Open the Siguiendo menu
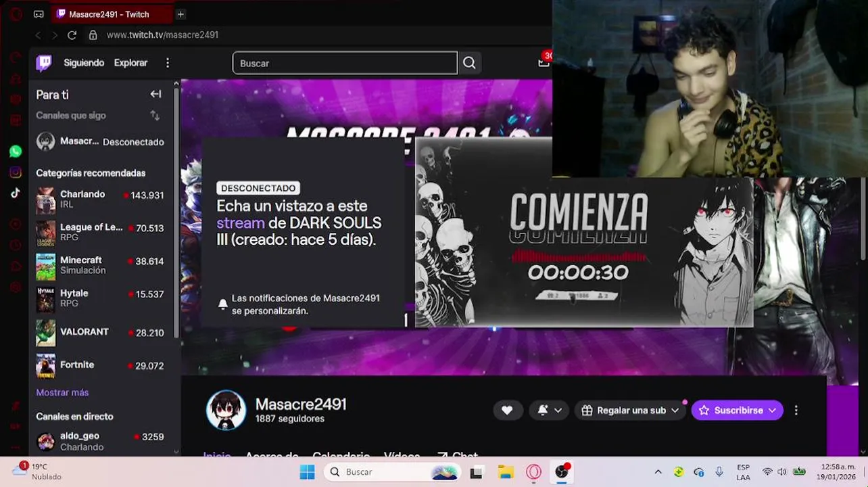Image resolution: width=868 pixels, height=487 pixels. [84, 63]
